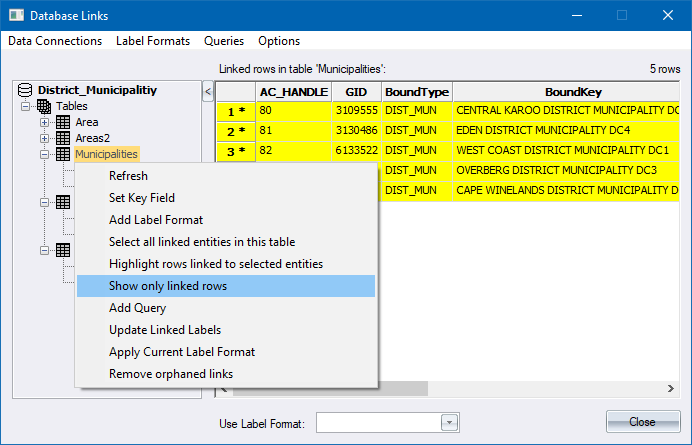
Task: Expand the Areas2 table node
Action: pyautogui.click(x=45, y=138)
